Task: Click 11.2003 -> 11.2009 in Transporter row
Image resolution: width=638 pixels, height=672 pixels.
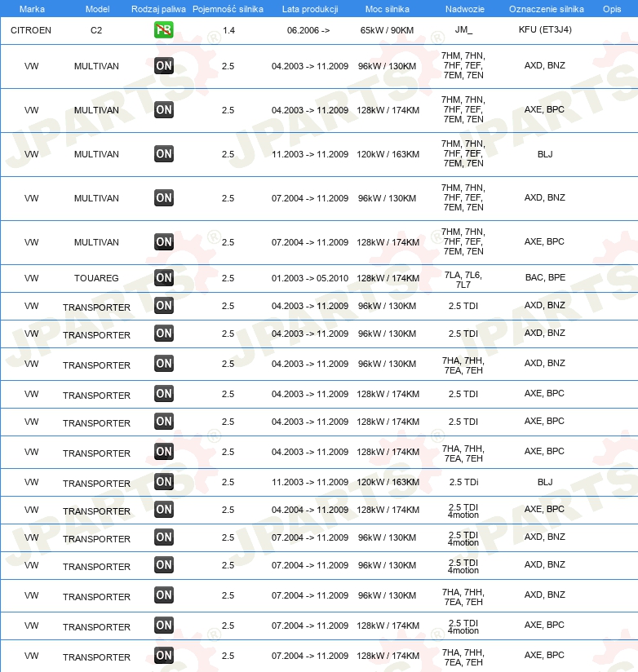Action: pos(310,482)
